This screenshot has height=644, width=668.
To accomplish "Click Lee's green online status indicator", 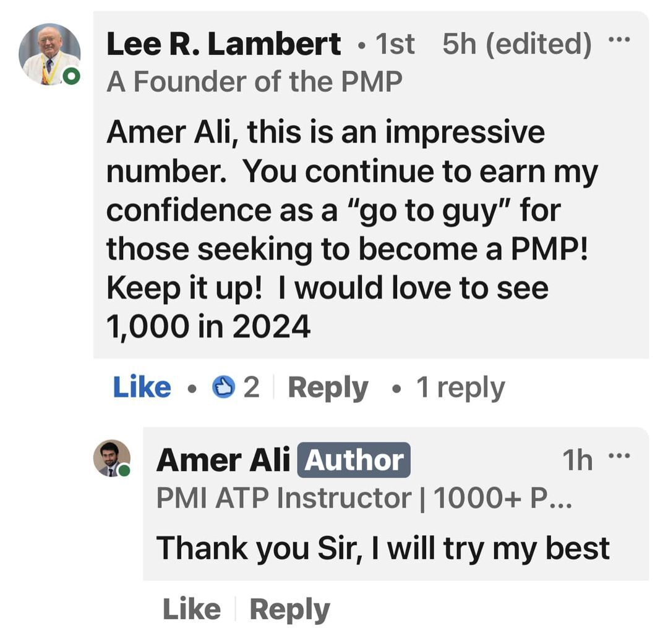I will [72, 77].
